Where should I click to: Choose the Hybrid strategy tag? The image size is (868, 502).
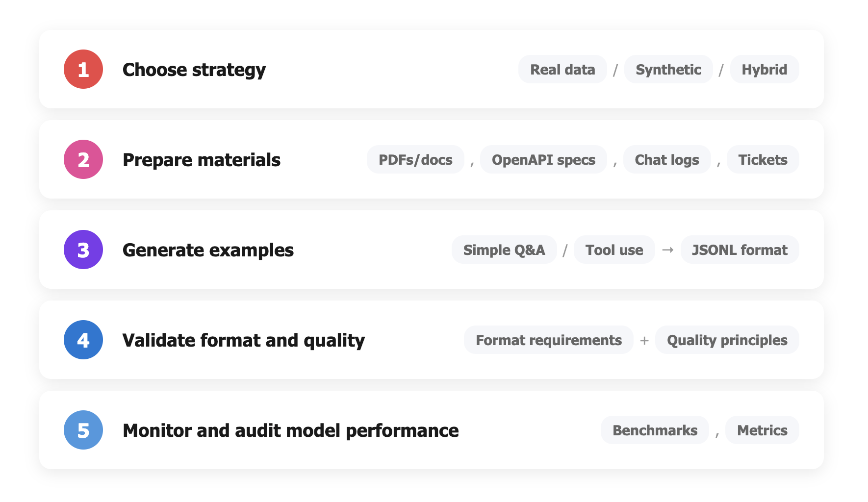click(x=764, y=70)
